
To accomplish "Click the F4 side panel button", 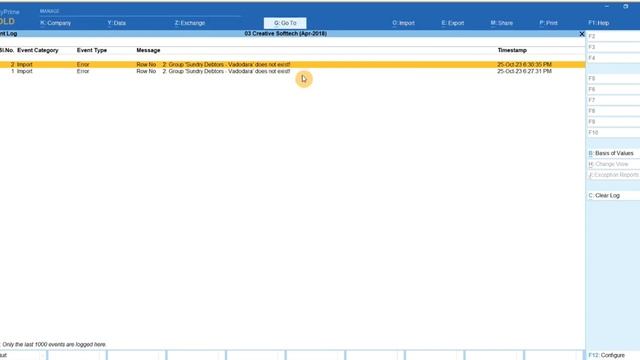I will point(613,58).
